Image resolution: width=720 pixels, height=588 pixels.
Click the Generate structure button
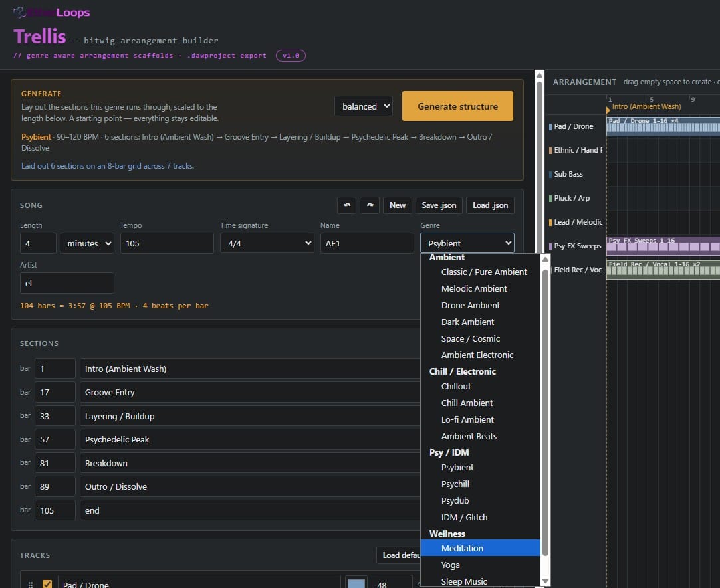click(x=457, y=106)
